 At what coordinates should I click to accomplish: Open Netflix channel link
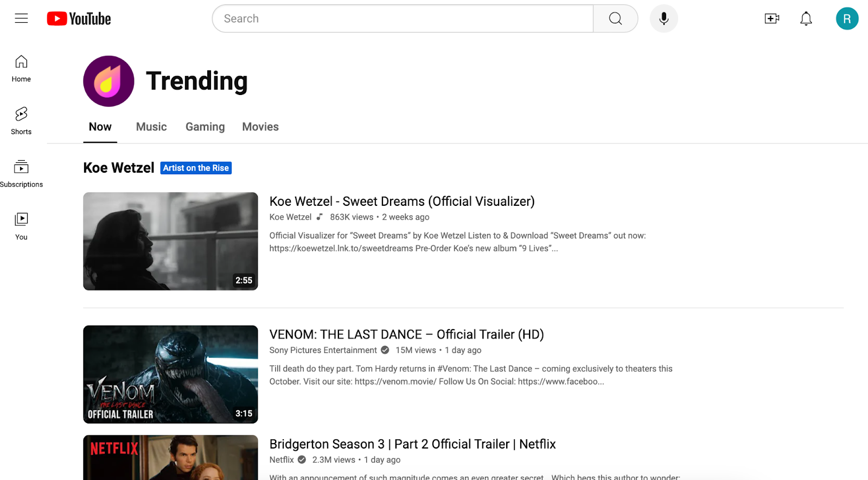(282, 460)
